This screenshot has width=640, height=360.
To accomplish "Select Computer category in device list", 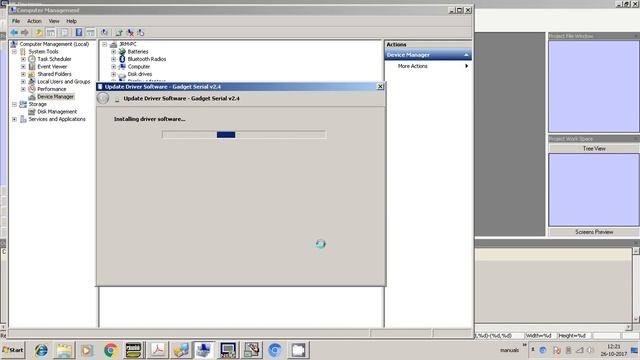I will [x=139, y=67].
